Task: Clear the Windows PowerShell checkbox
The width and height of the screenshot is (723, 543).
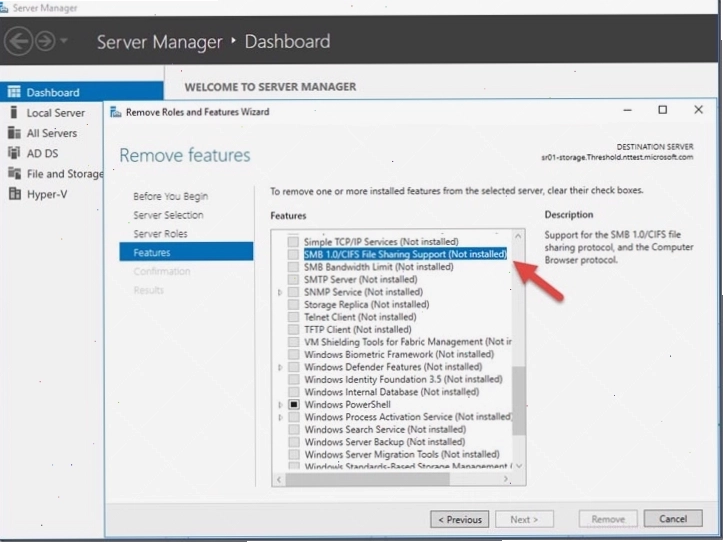Action: click(x=293, y=404)
